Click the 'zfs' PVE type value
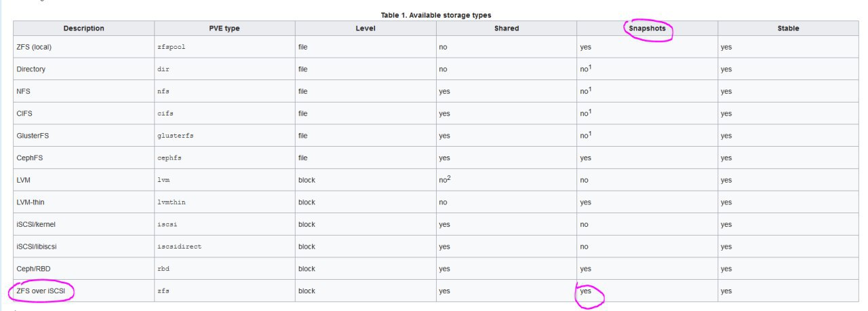868x311 pixels. coord(163,291)
